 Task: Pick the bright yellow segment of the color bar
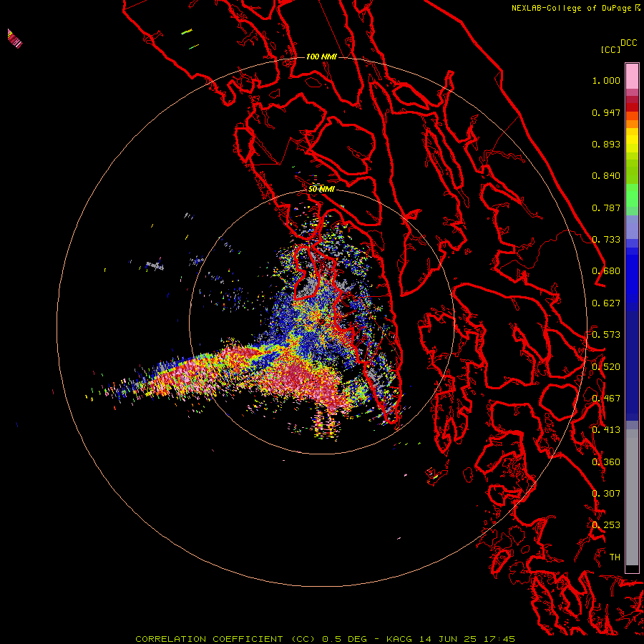(x=632, y=140)
